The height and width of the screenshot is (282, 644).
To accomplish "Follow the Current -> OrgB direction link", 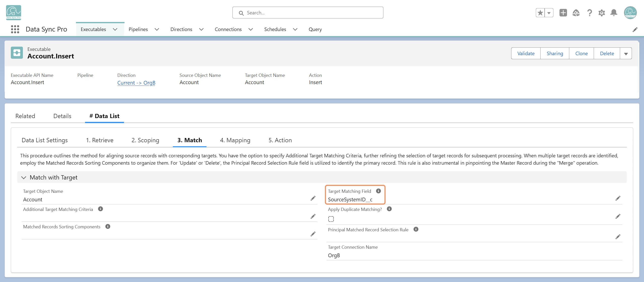I will 136,83.
